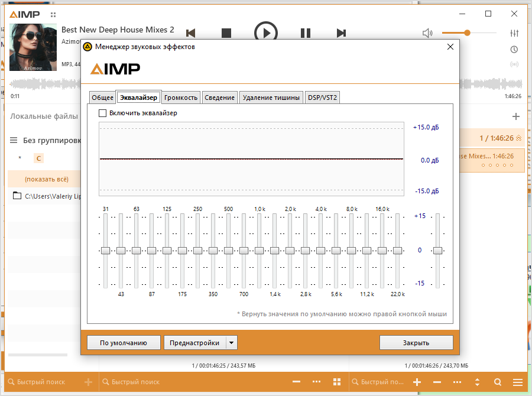Viewport: 532px width, 396px height.
Task: Skip to the previous track
Action: point(190,33)
